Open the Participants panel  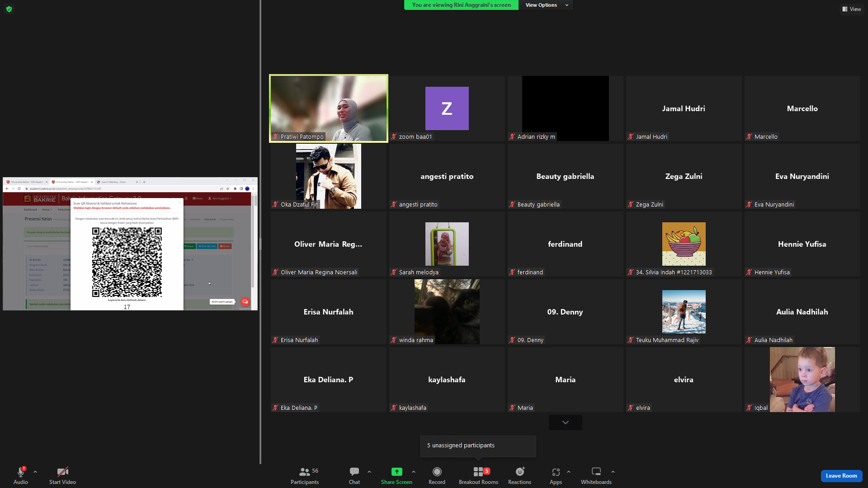(305, 475)
